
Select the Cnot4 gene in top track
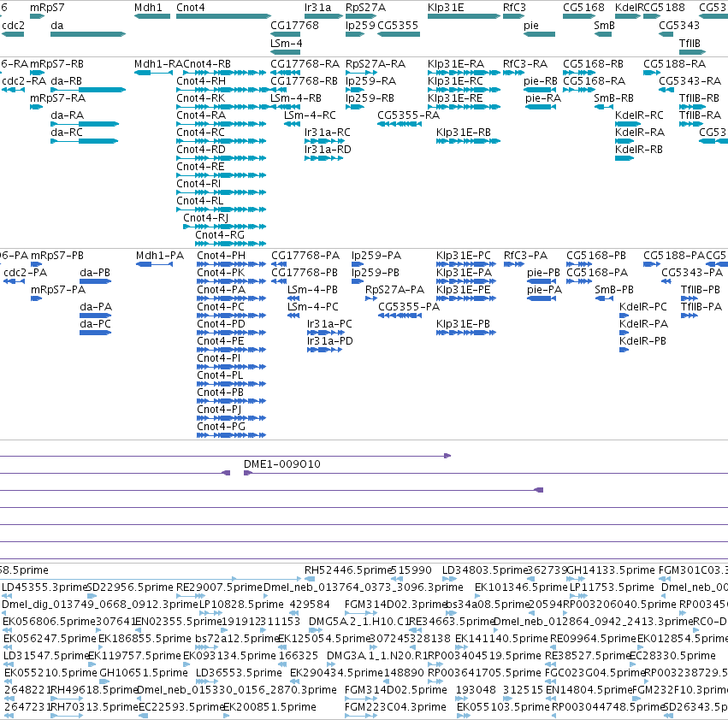(x=223, y=16)
